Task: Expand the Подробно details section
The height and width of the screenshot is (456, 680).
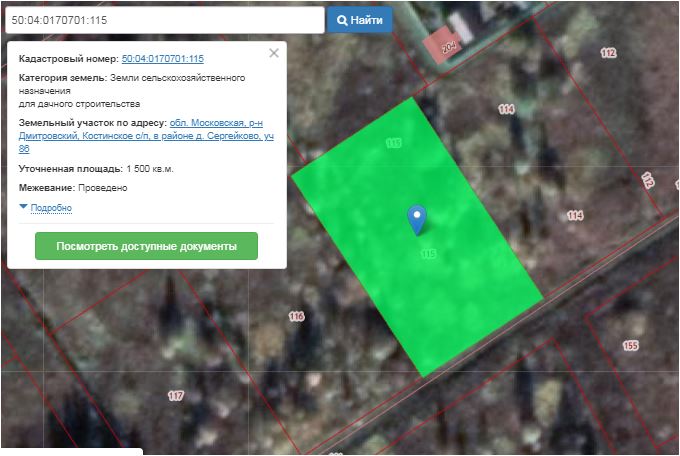Action: tap(51, 208)
